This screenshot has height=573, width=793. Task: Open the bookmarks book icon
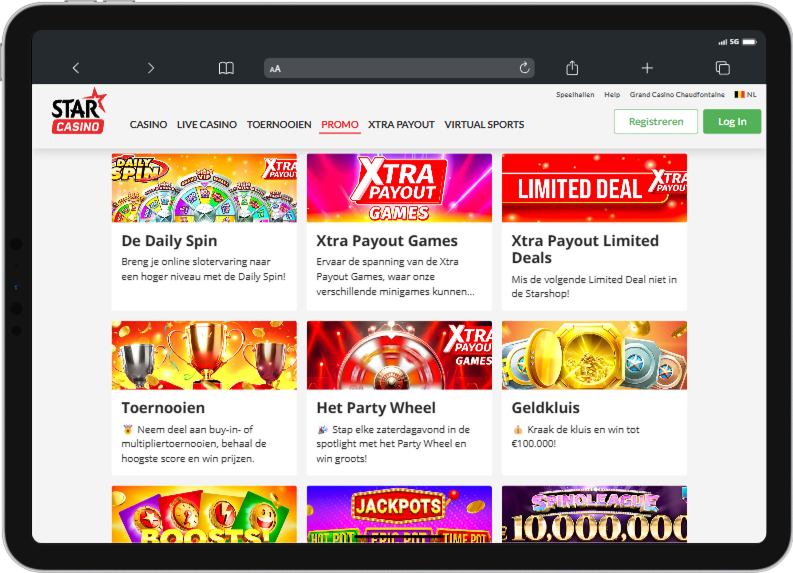tap(226, 68)
